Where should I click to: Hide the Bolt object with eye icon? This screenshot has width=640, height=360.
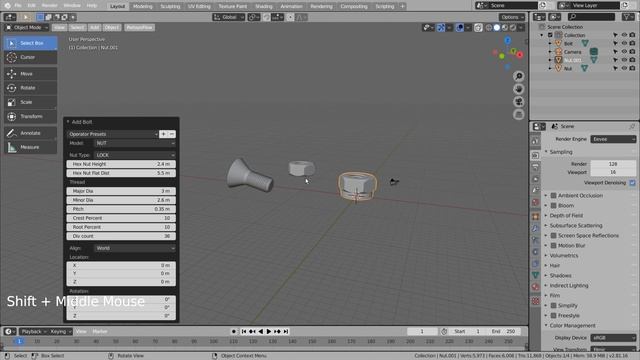click(x=624, y=43)
